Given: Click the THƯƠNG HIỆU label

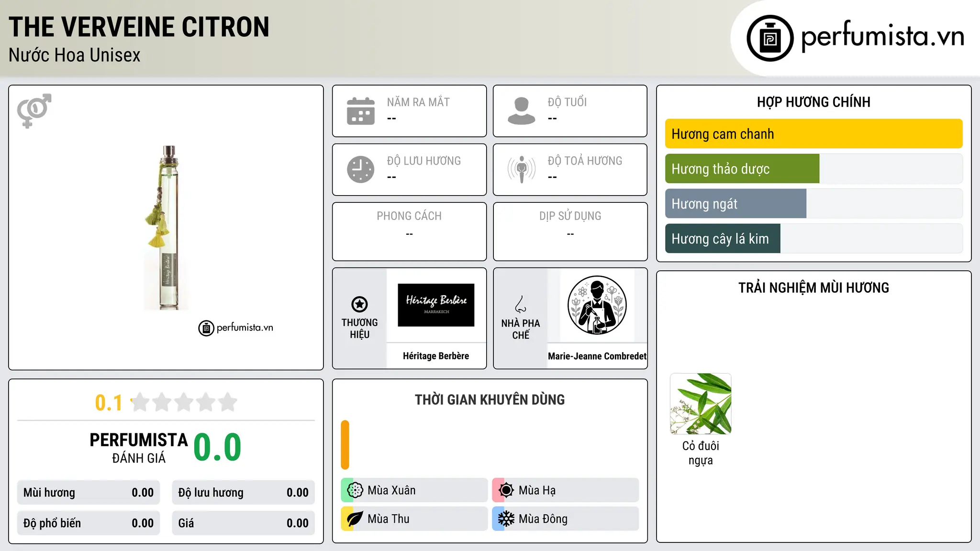Looking at the screenshot, I should coord(359,328).
